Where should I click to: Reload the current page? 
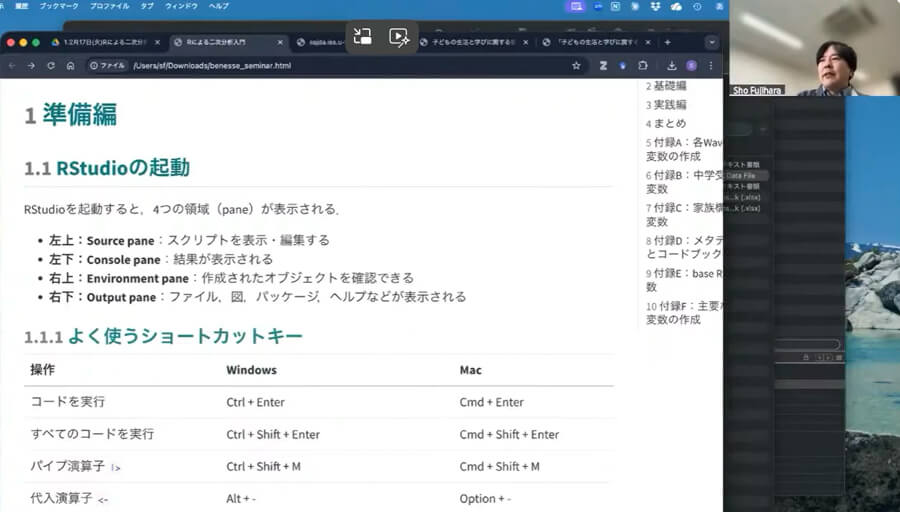[50, 65]
